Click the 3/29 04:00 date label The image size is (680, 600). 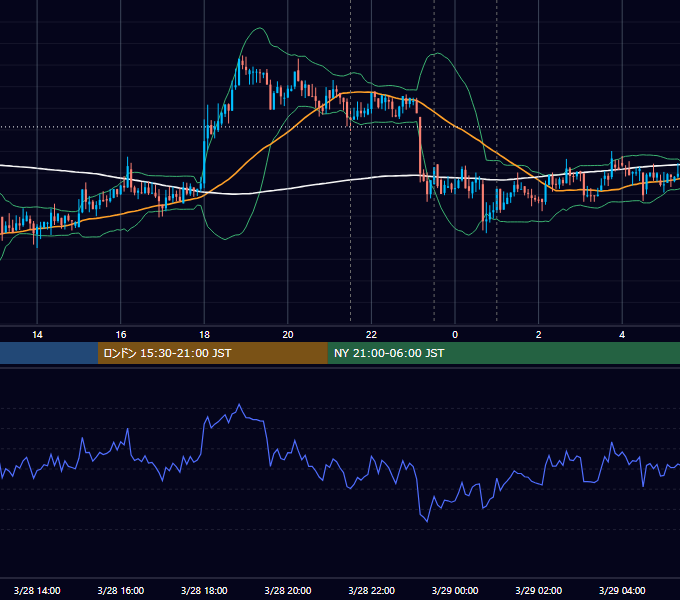point(622,590)
